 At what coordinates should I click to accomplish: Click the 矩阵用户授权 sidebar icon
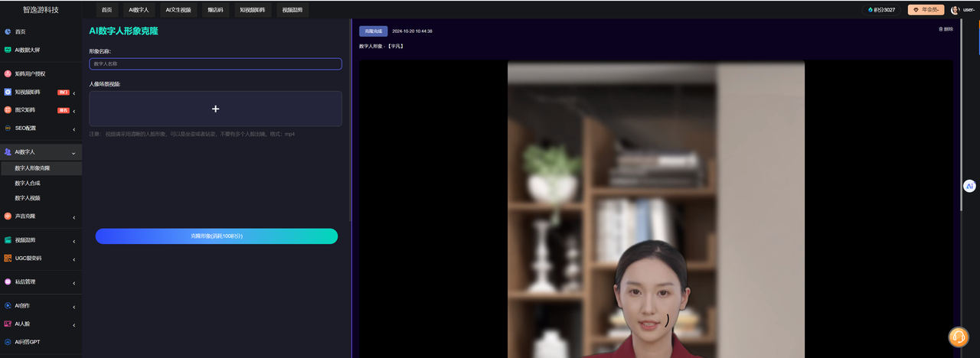click(8, 74)
